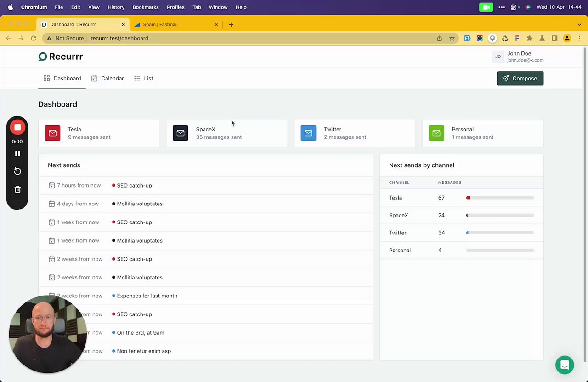Screen dimensions: 588x382
Task: Click the Tesla red envelope icon
Action: point(52,133)
